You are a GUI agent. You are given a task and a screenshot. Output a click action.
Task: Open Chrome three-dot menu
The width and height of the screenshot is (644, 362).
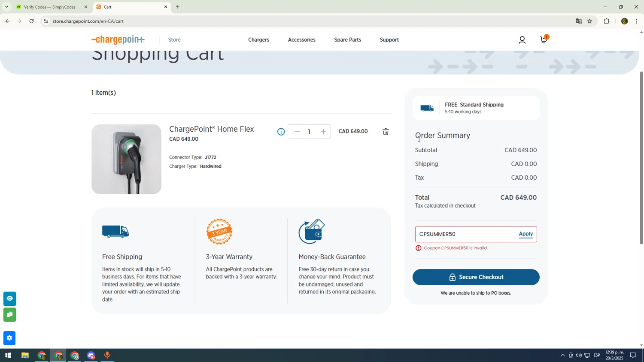(x=637, y=21)
